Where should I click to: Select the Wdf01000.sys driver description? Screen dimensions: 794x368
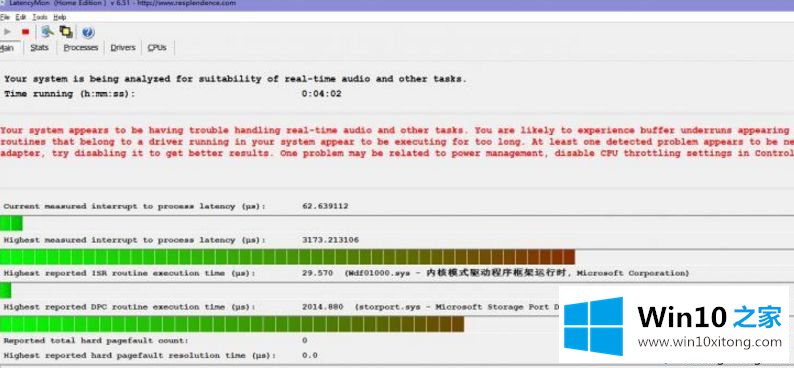click(x=517, y=273)
